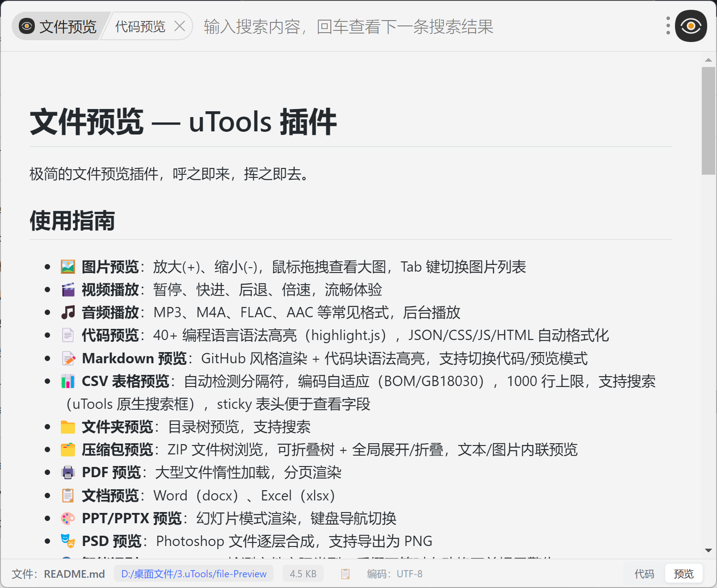Click the text MP3、M4A、FLAC、AAC
The image size is (717, 588).
coord(233,312)
